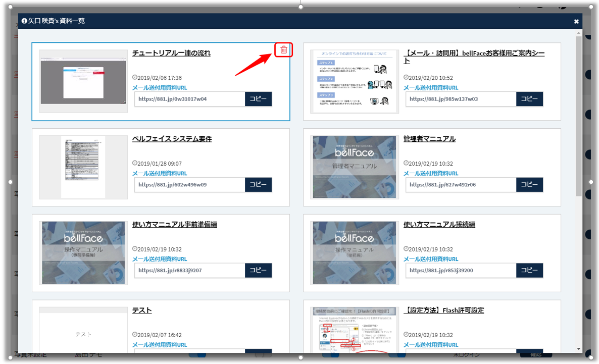Image resolution: width=599 pixels, height=364 pixels.
Task: Click the scroll up arrow of the dialog
Action: point(578,33)
